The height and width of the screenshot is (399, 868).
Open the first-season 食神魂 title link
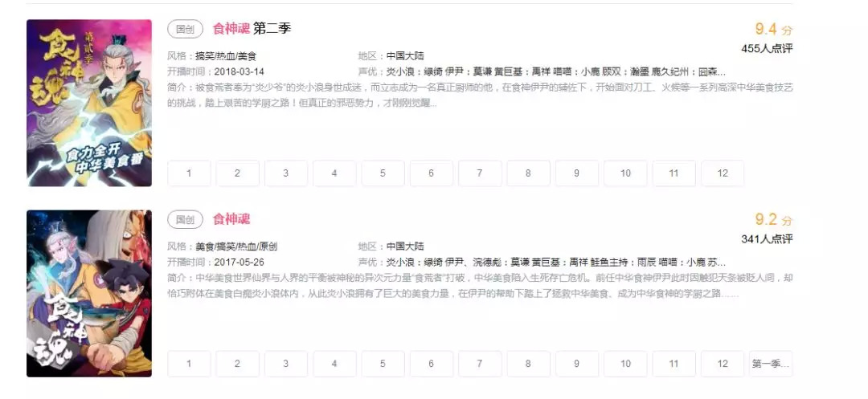coord(231,219)
